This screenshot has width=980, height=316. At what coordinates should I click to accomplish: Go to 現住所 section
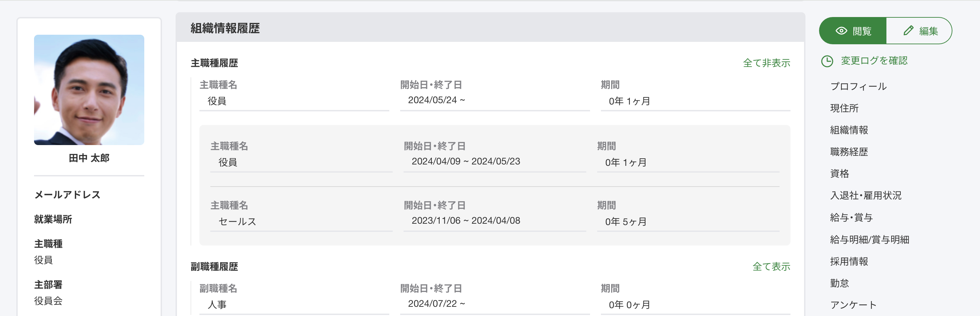(x=844, y=108)
